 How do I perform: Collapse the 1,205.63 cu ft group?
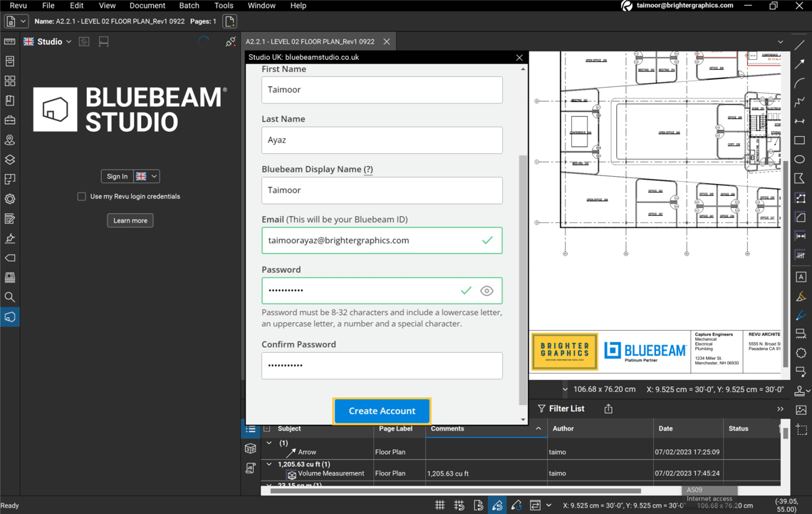269,464
